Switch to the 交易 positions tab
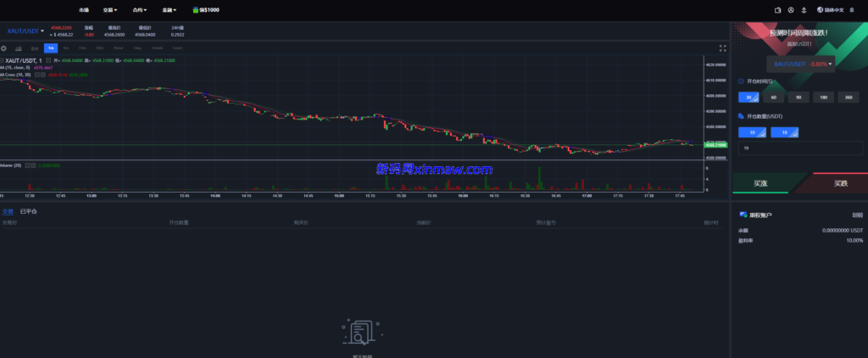This screenshot has height=358, width=868. (x=7, y=212)
